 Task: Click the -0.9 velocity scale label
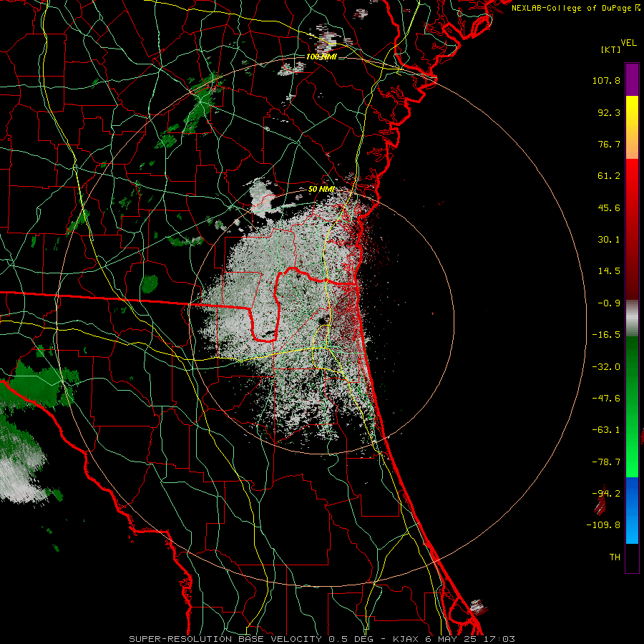[x=609, y=303]
